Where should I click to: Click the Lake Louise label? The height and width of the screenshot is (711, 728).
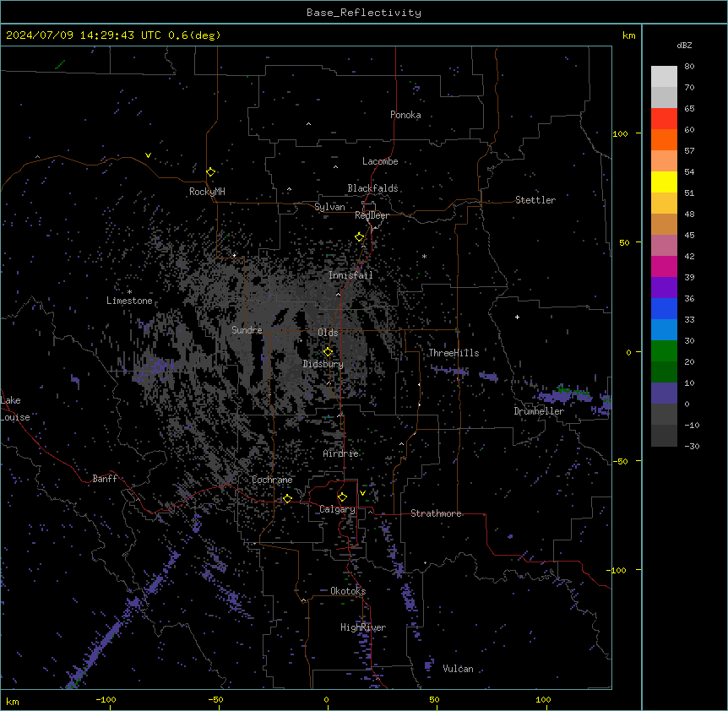point(15,409)
